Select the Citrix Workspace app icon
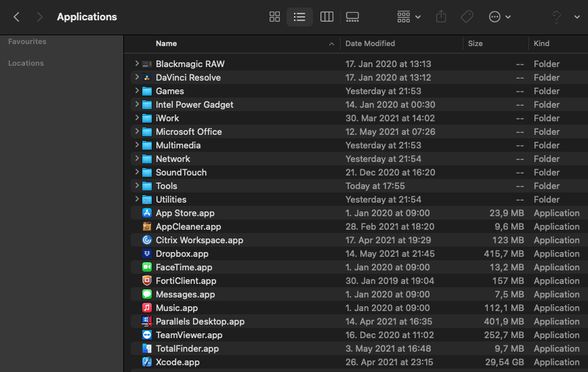This screenshot has height=372, width=588. coord(147,240)
